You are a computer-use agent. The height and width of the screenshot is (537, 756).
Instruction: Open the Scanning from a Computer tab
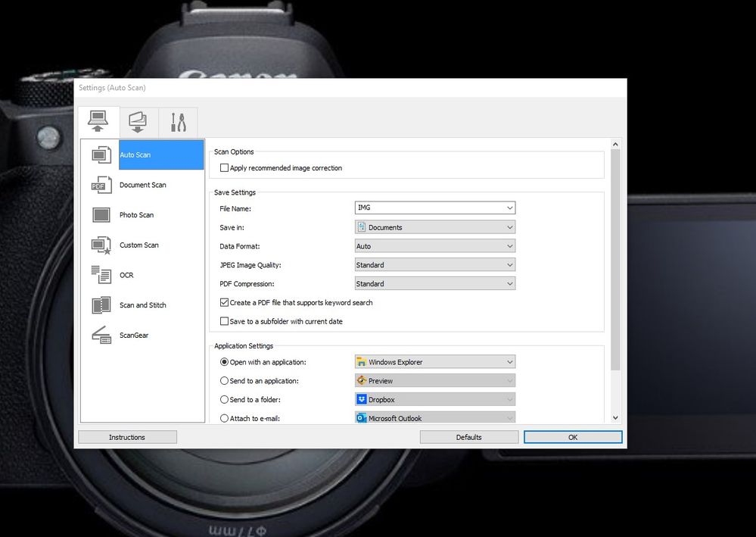click(x=98, y=122)
